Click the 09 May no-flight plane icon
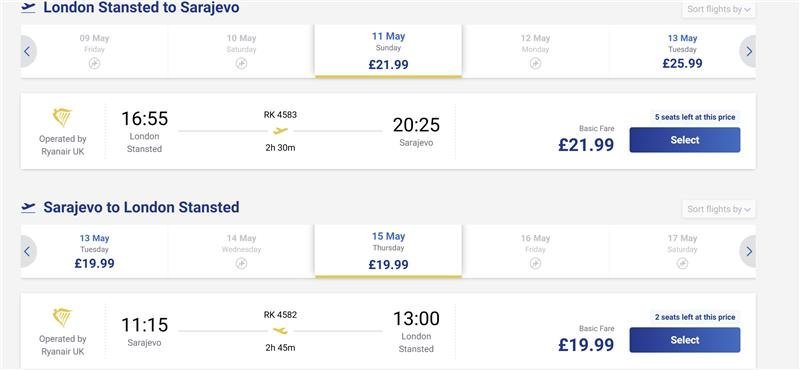 (x=94, y=64)
